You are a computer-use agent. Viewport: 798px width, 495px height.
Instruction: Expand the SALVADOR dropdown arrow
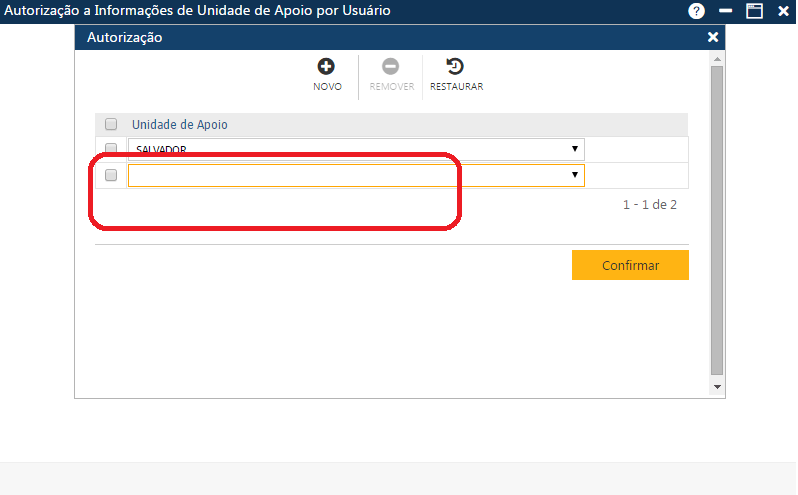[x=575, y=149]
